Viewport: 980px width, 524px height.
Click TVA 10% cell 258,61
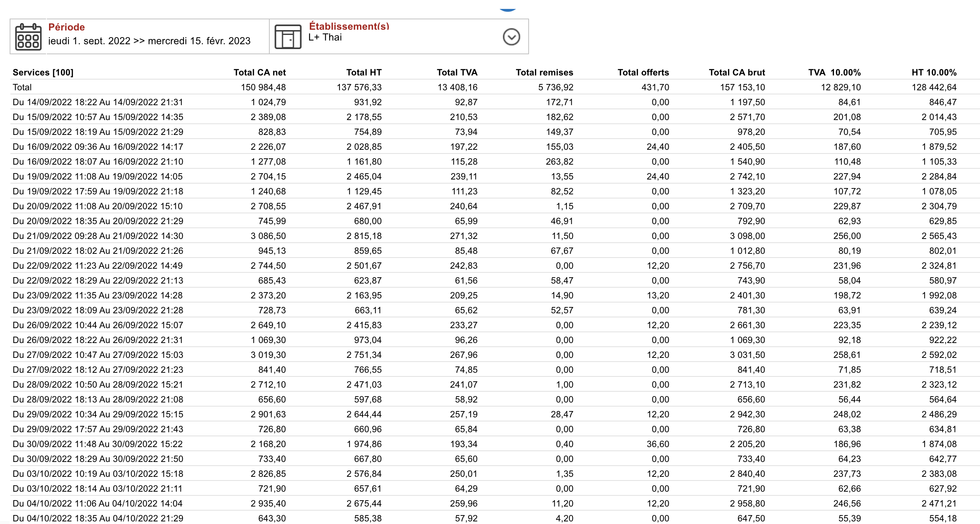[847, 355]
